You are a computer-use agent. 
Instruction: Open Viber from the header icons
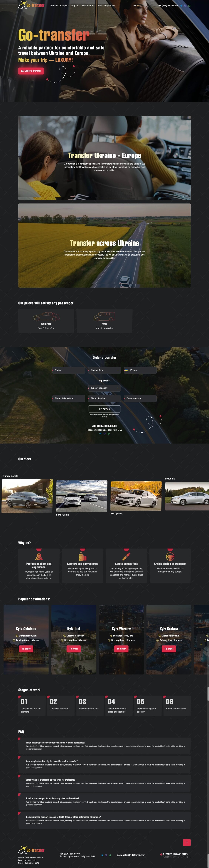coord(185,6)
